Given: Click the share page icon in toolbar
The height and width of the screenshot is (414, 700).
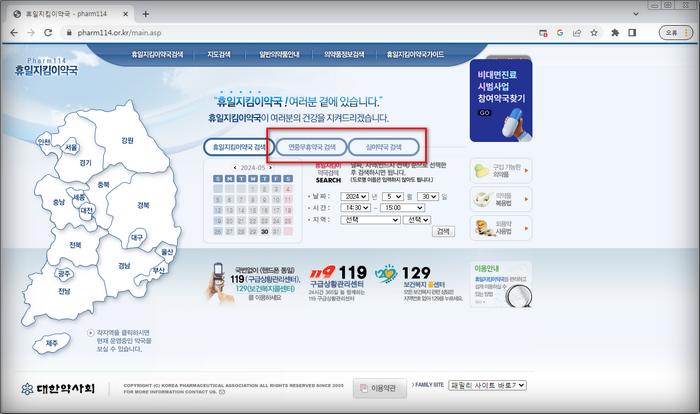Looking at the screenshot, I should (x=577, y=33).
